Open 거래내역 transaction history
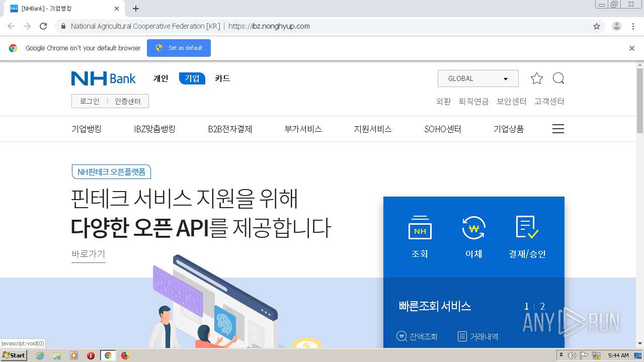 (478, 336)
